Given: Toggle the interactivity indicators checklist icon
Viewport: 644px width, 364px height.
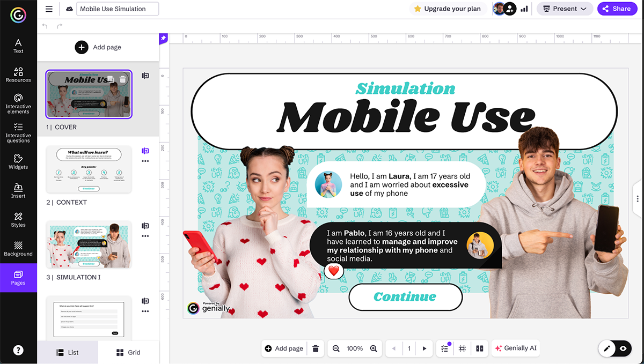Looking at the screenshot, I should (444, 348).
